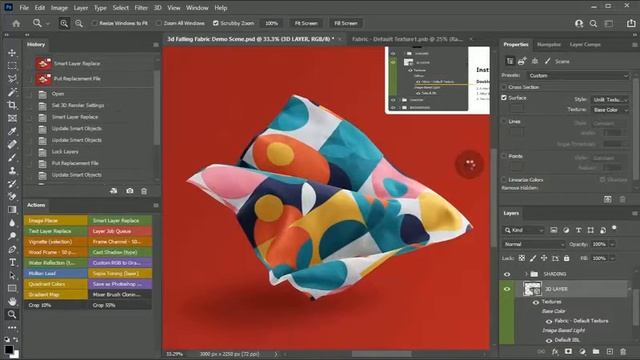
Task: Switch to the Layer Comps tab
Action: click(585, 44)
